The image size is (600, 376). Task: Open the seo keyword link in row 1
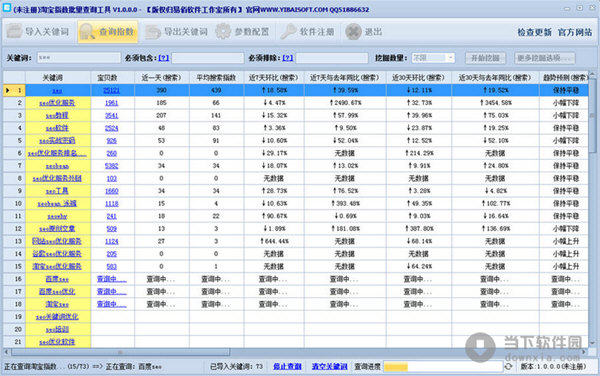[57, 91]
